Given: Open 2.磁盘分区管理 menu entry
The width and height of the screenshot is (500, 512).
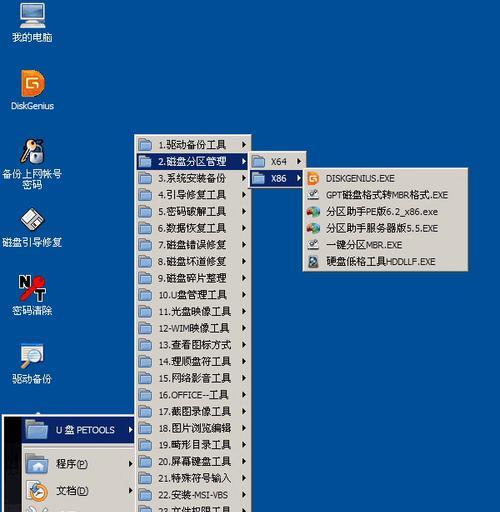Looking at the screenshot, I should tap(192, 161).
